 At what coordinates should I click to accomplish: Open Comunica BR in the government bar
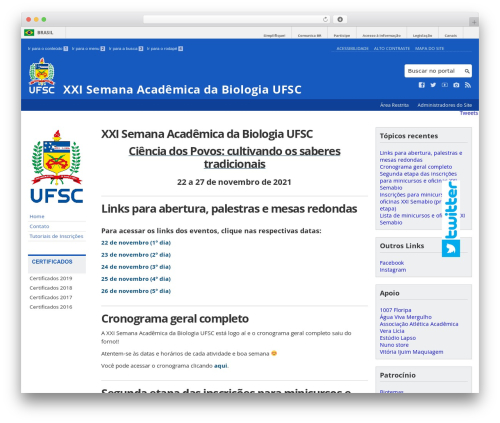[309, 35]
